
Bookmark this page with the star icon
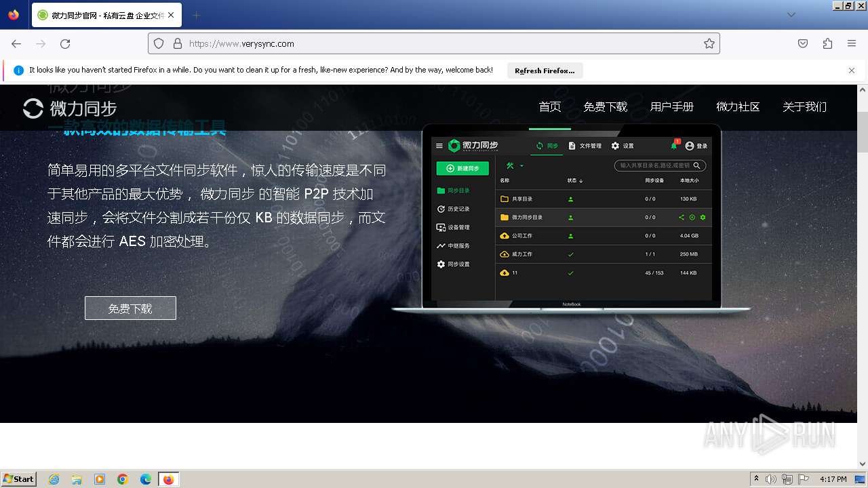(x=709, y=43)
